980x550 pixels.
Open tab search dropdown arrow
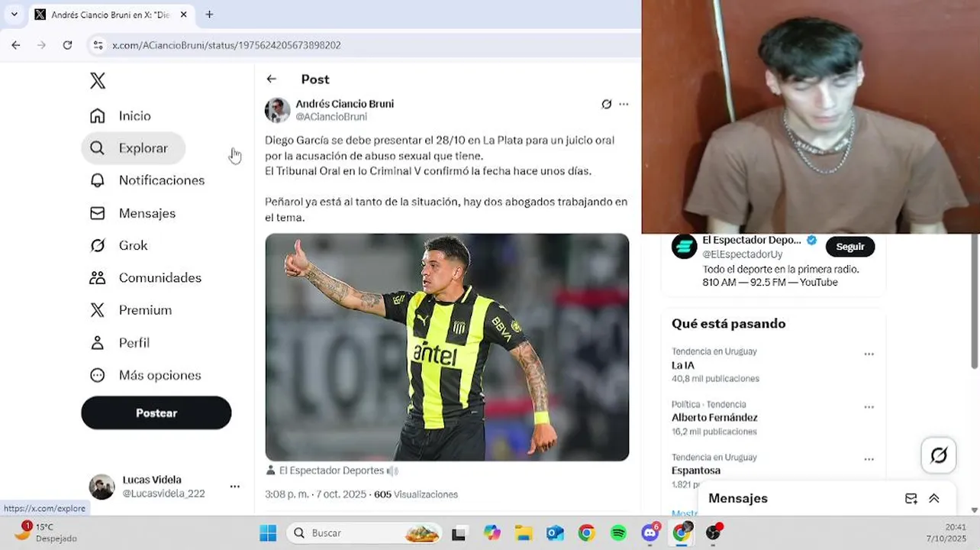point(14,15)
